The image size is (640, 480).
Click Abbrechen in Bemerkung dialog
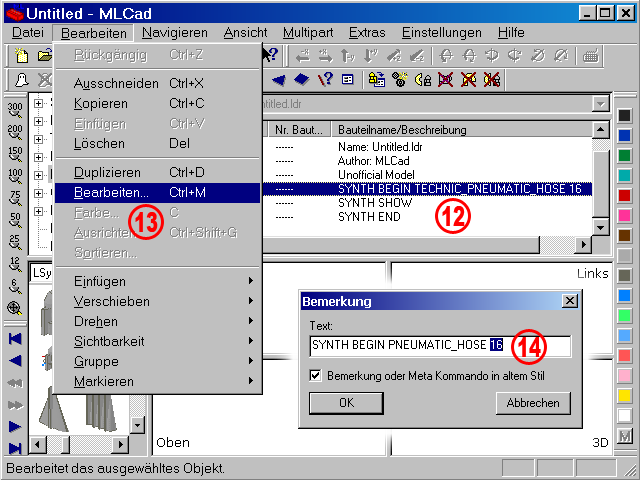click(x=533, y=403)
